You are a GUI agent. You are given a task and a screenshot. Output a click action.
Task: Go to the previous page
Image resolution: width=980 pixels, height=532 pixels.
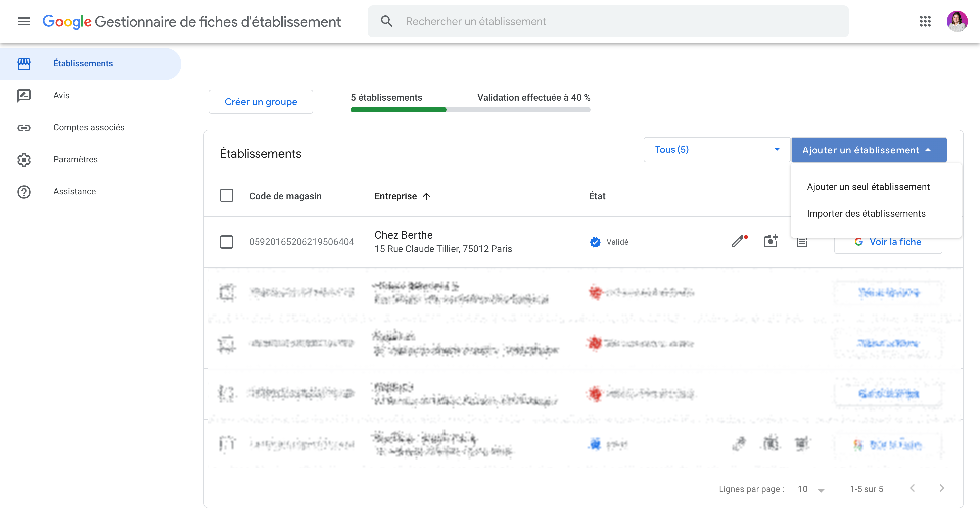pos(913,488)
